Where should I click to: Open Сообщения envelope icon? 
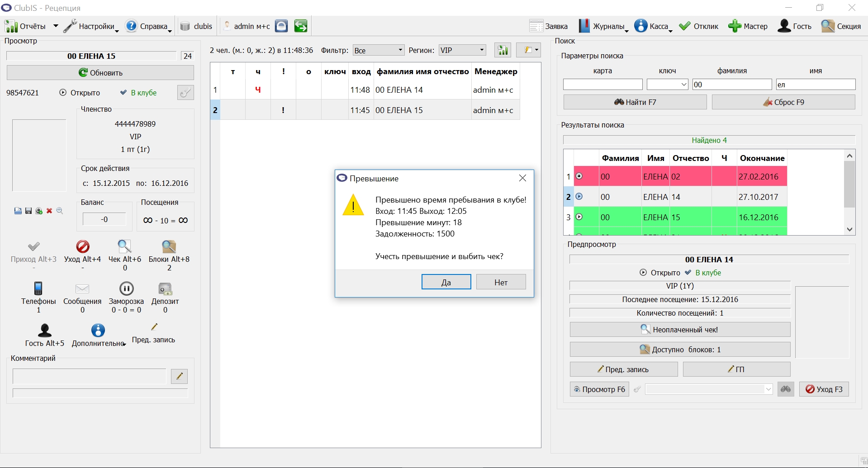tap(82, 288)
